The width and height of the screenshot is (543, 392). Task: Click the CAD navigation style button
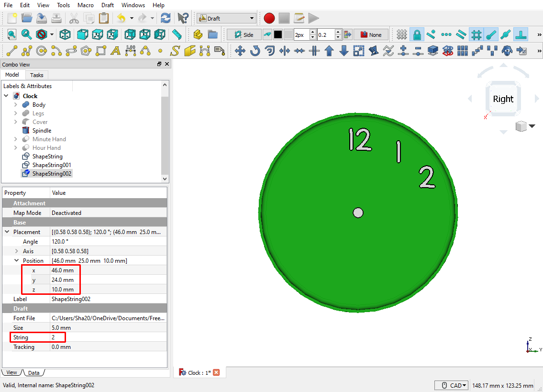point(452,385)
